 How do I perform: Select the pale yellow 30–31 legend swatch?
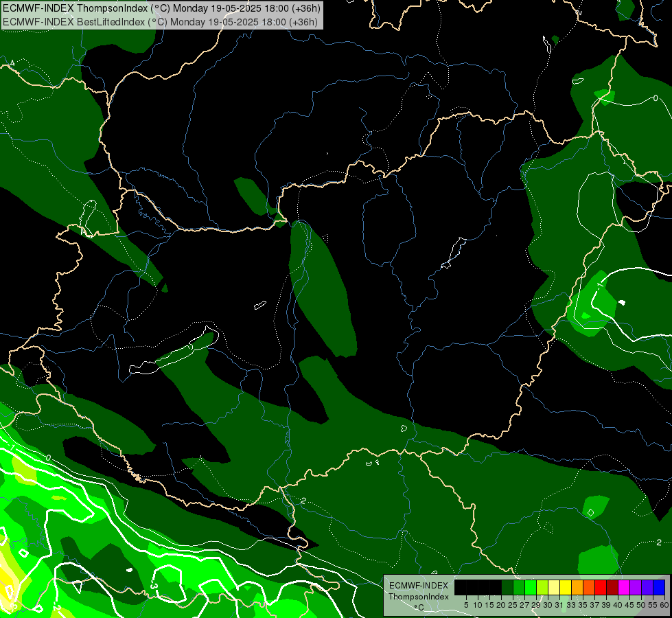coord(554,587)
